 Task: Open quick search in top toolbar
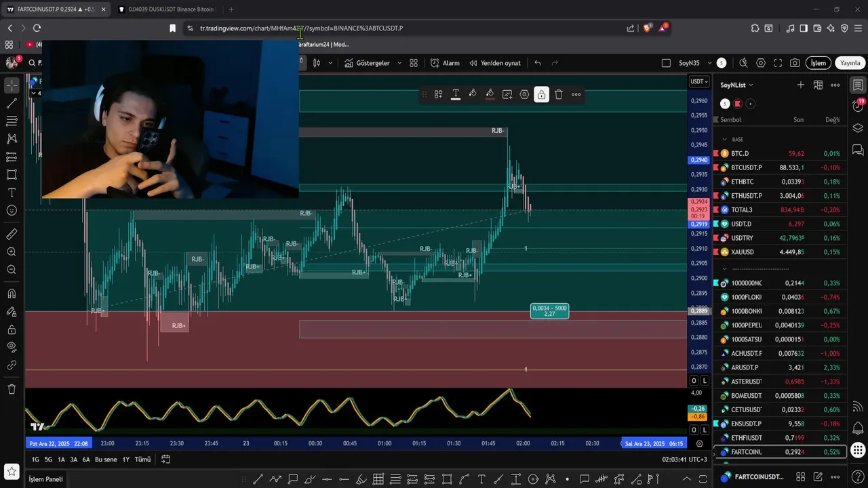tap(743, 63)
